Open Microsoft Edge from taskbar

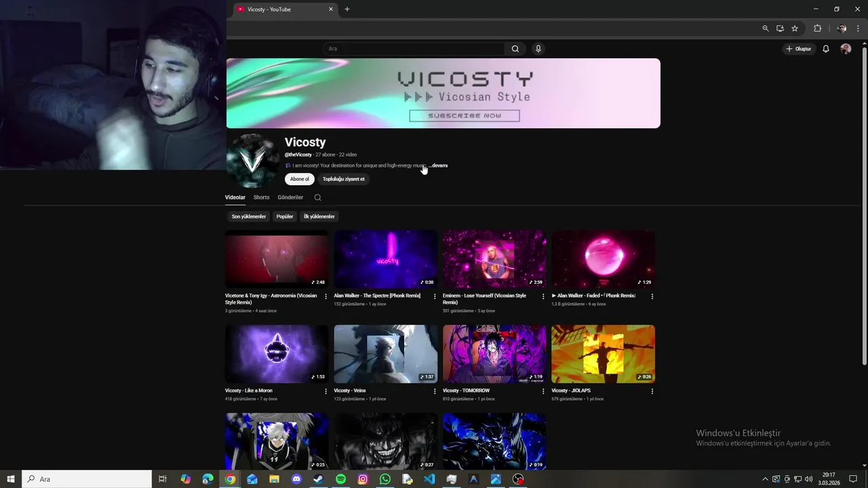point(208,479)
